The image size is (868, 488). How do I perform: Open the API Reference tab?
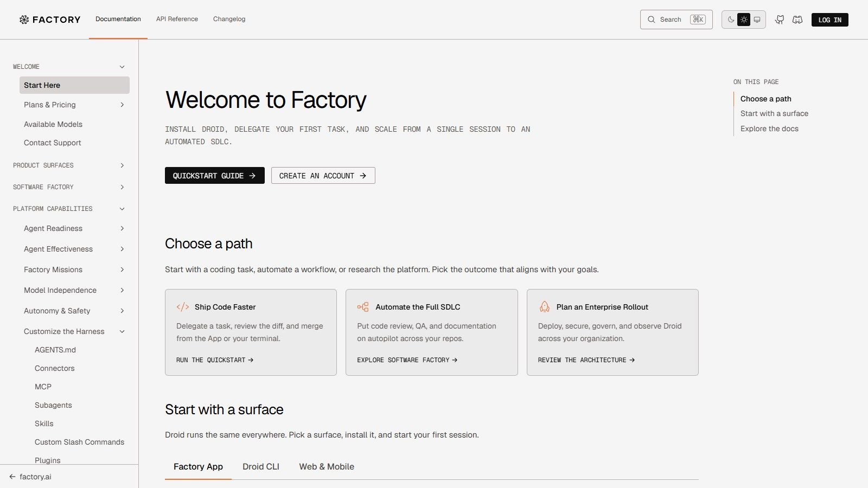pyautogui.click(x=177, y=19)
